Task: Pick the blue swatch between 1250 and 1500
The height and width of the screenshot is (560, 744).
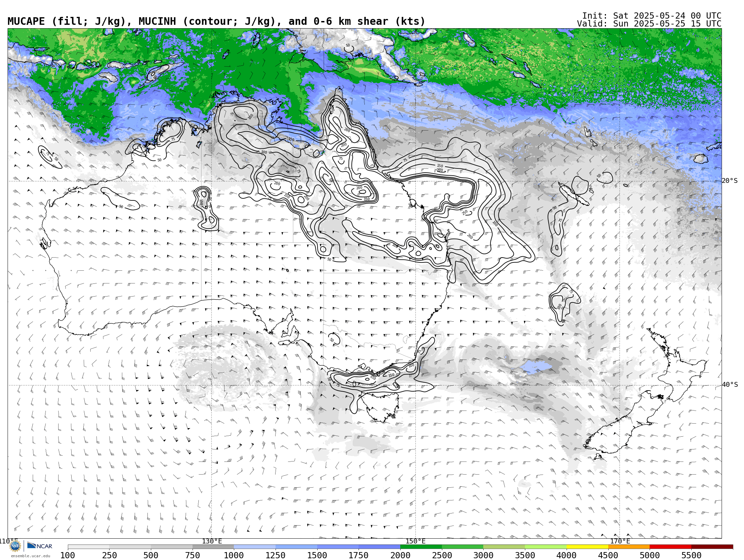Action: (x=296, y=547)
